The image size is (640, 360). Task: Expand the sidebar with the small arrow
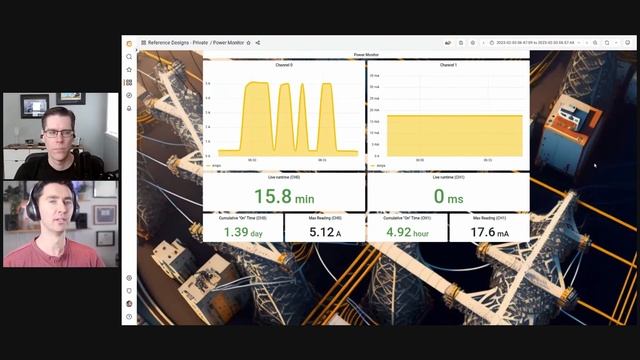coord(136,50)
